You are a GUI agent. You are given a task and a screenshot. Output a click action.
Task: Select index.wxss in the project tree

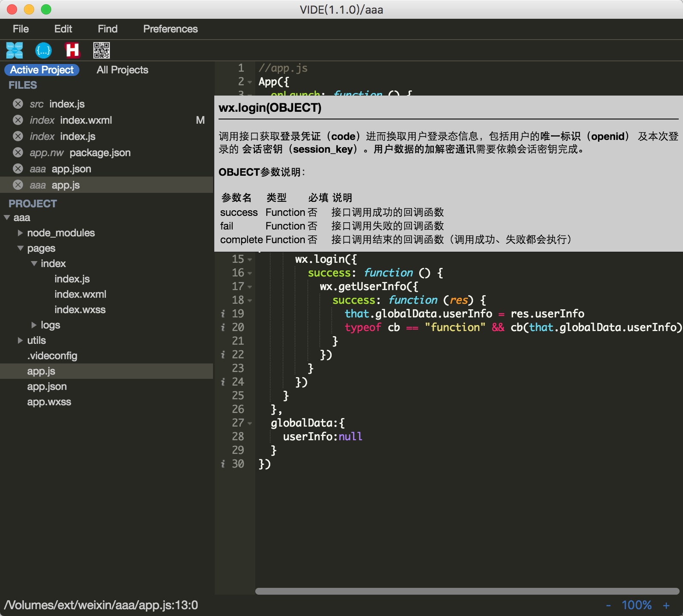tap(80, 310)
